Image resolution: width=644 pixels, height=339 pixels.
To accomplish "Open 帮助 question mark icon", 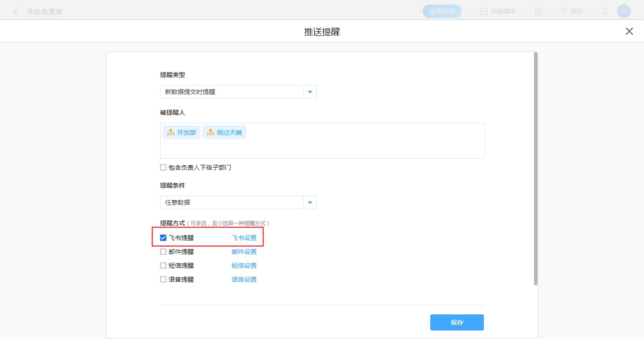I will [x=563, y=12].
